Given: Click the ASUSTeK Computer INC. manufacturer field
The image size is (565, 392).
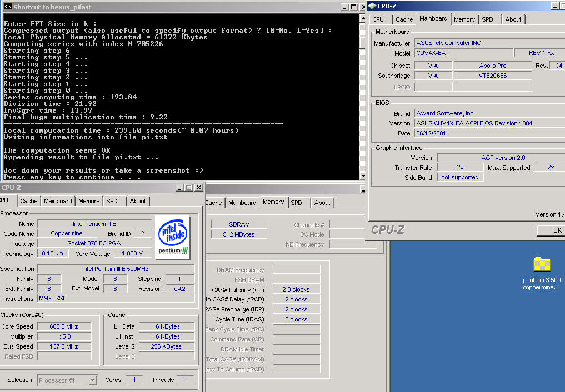Looking at the screenshot, I should (490, 43).
